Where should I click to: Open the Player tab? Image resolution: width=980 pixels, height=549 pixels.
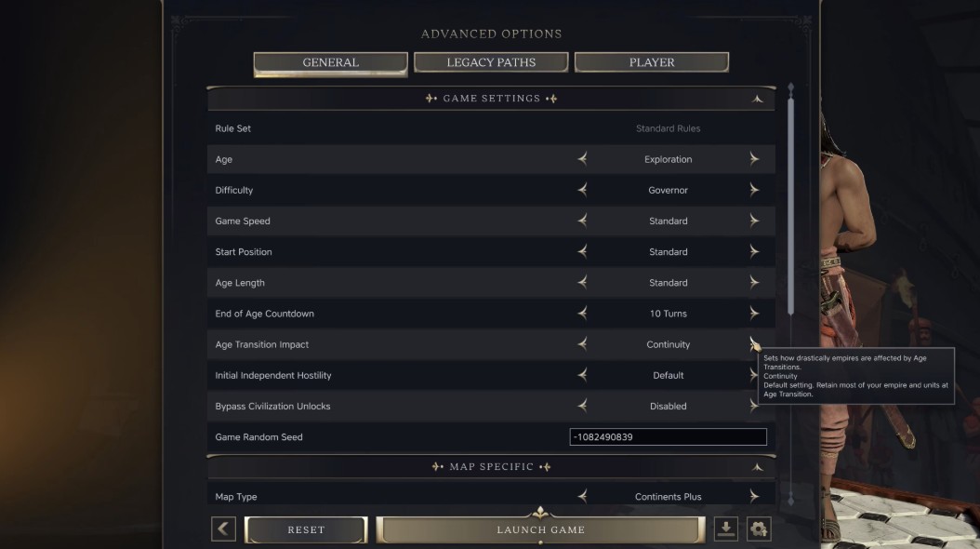click(x=652, y=62)
